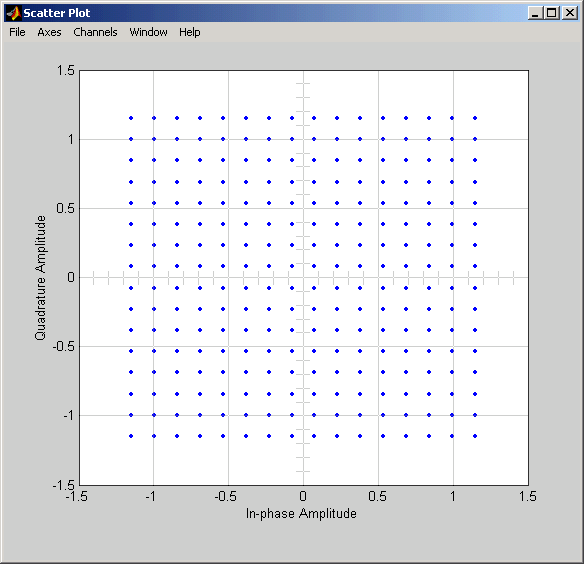Click the x-axis tick label 0.5
The image size is (584, 564).
(377, 496)
